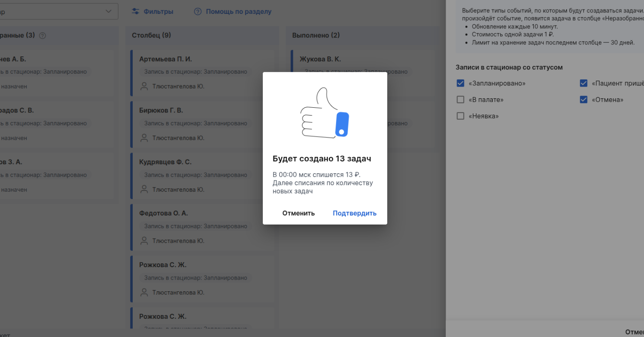
Task: Uncheck the «Отмена» status checkbox
Action: [x=584, y=100]
